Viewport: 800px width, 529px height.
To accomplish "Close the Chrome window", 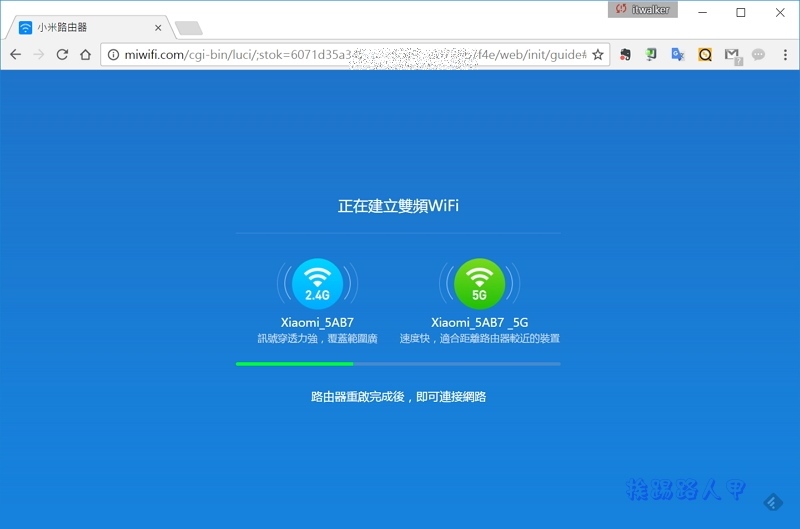I will [x=780, y=12].
